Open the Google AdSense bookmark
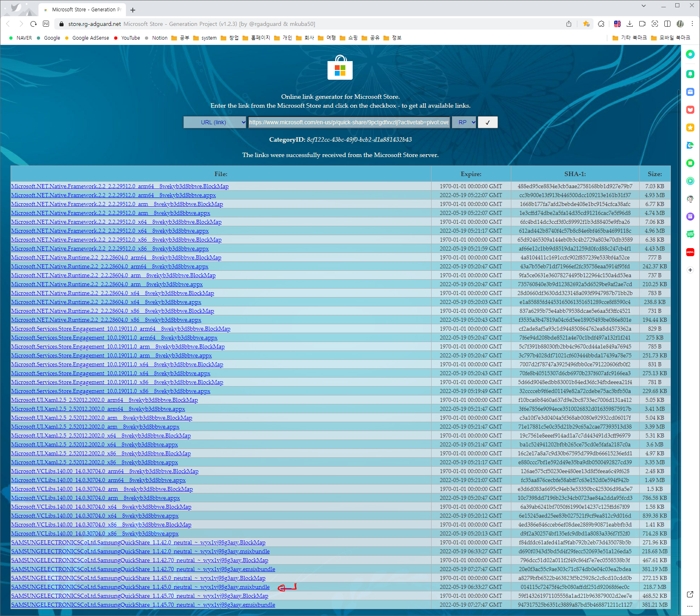700x616 pixels. pos(87,38)
